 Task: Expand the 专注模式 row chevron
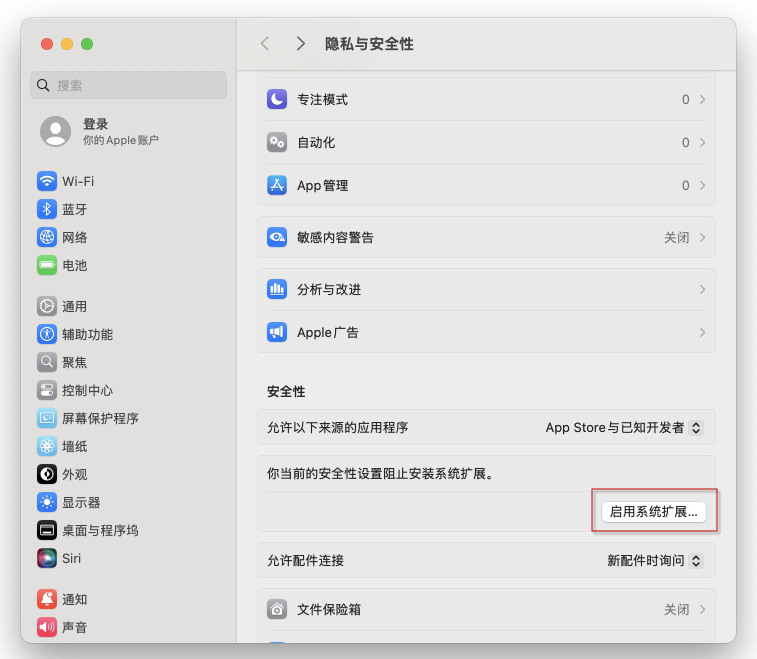click(702, 99)
